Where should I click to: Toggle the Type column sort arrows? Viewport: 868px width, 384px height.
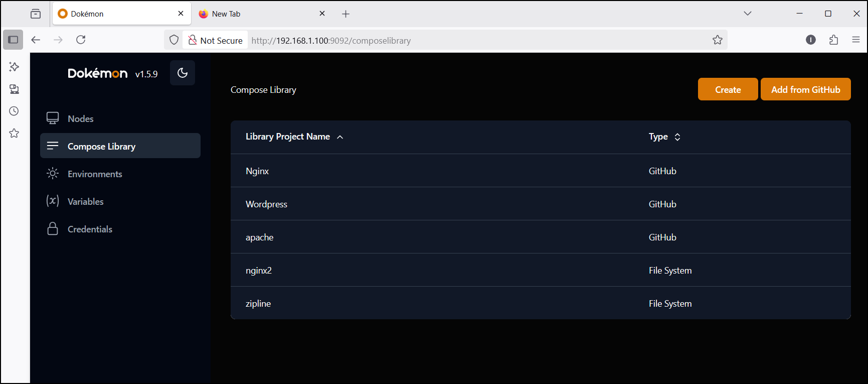point(677,137)
